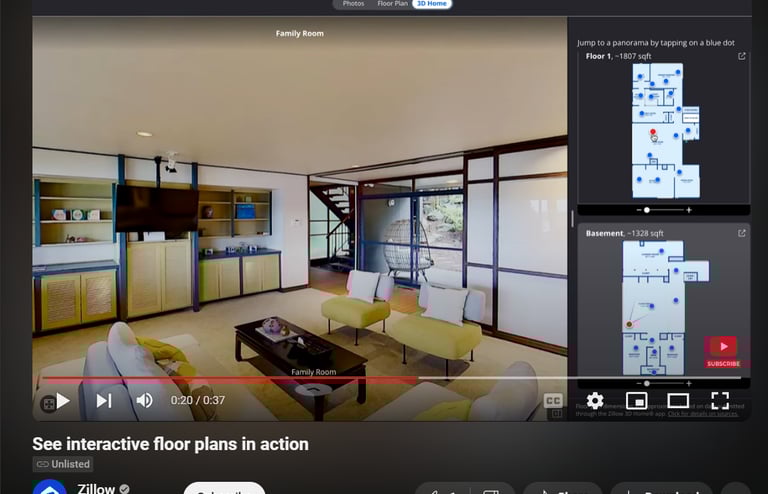Click red current-location dot on Floor 1
This screenshot has height=494, width=768.
[x=652, y=132]
